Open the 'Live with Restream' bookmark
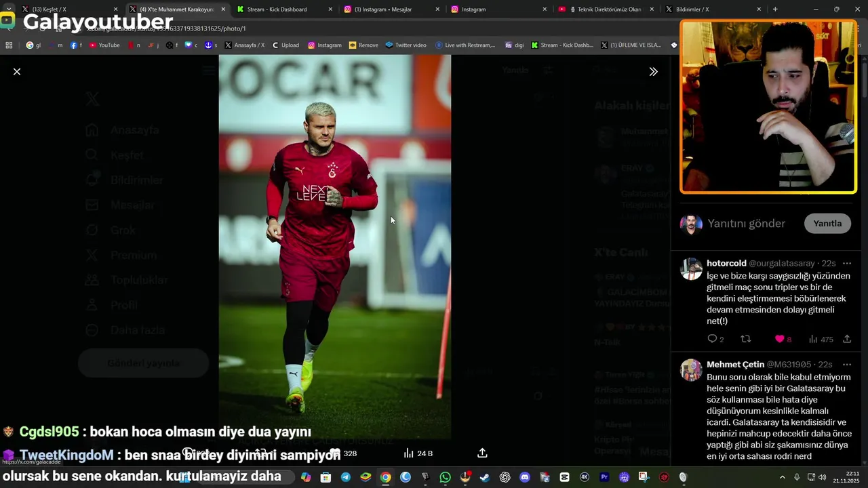This screenshot has height=488, width=868. [466, 45]
